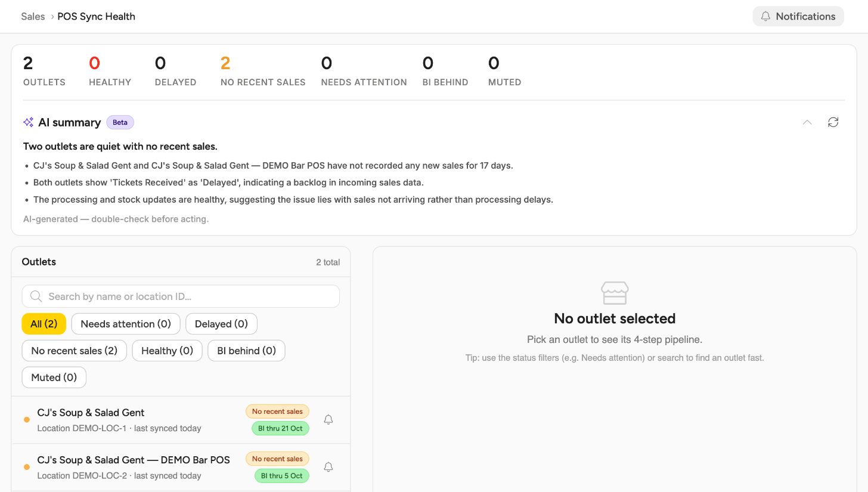This screenshot has height=492, width=868.
Task: Click the No outlet selected heading
Action: [615, 318]
